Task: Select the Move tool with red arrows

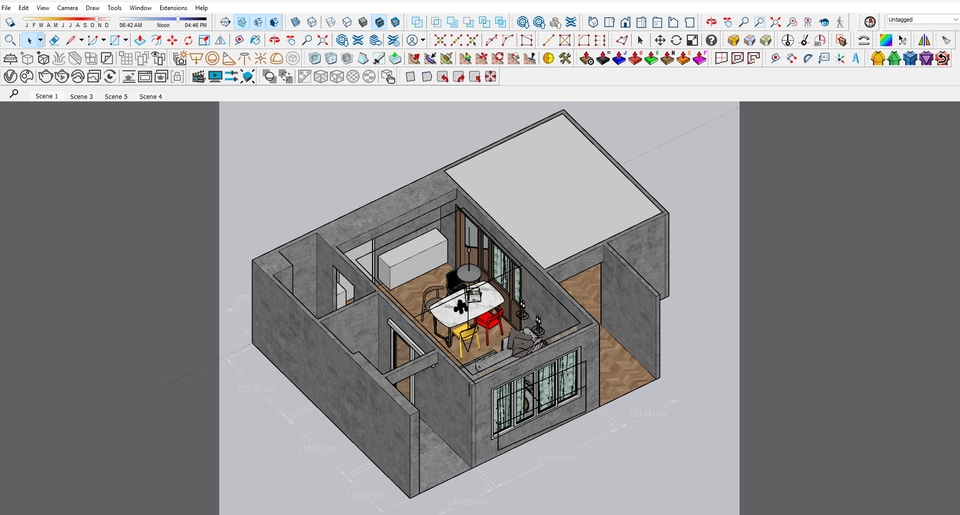Action: coord(172,40)
